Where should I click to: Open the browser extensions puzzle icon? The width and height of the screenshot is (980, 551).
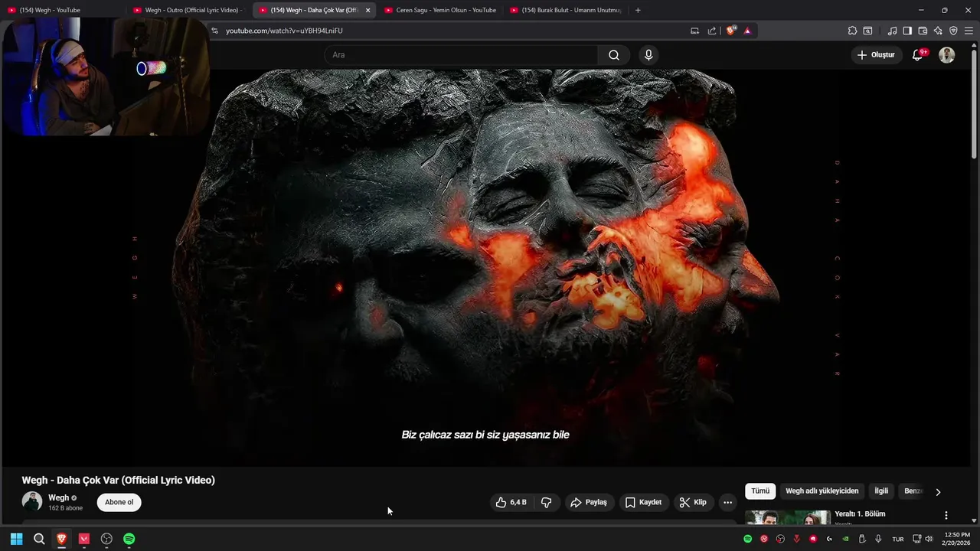click(x=852, y=31)
